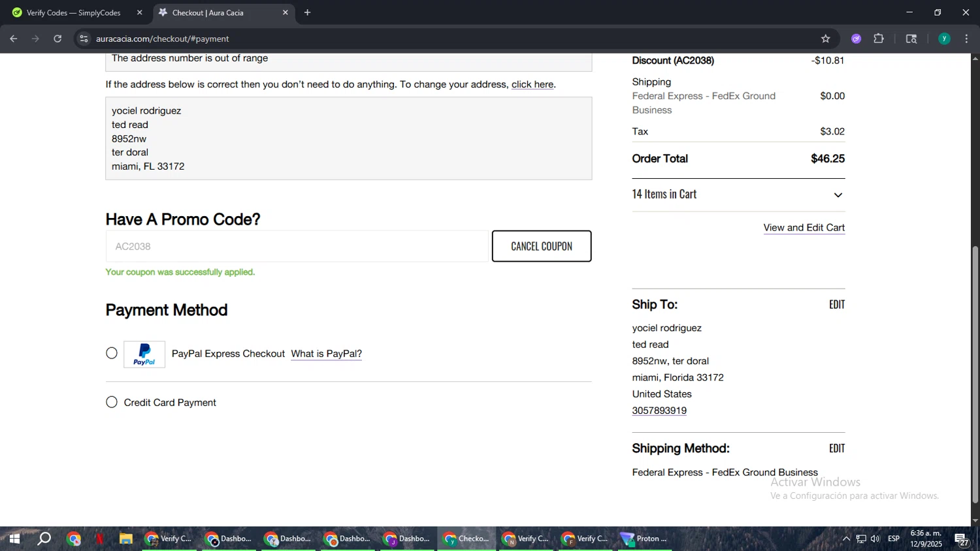Open the Chrome profile avatar
Viewport: 980px width, 551px height.
944,39
